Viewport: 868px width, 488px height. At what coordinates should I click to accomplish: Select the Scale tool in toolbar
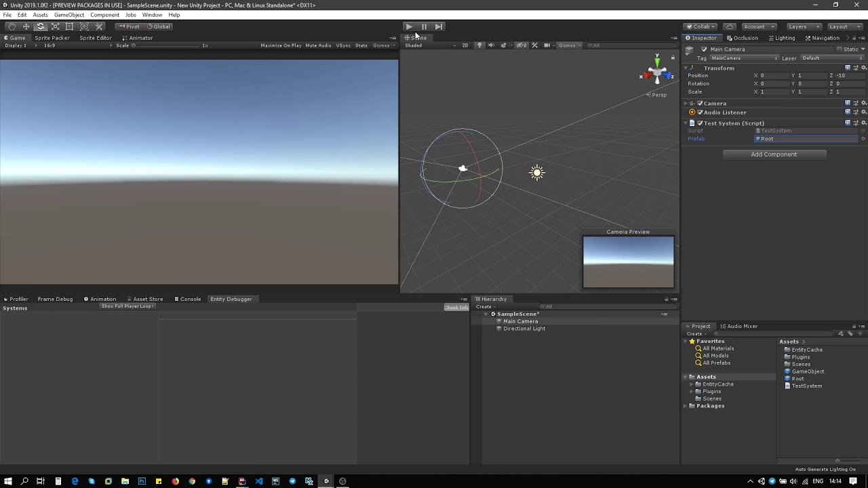click(x=56, y=26)
